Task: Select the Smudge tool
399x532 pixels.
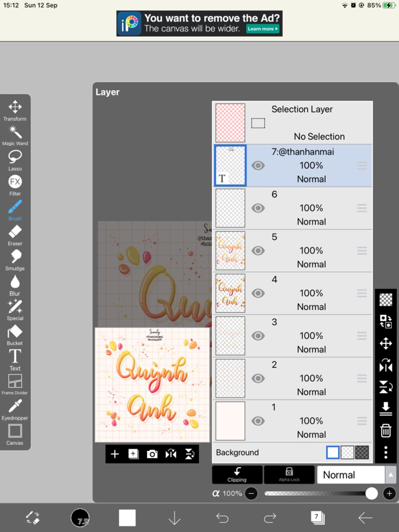Action: pyautogui.click(x=15, y=260)
